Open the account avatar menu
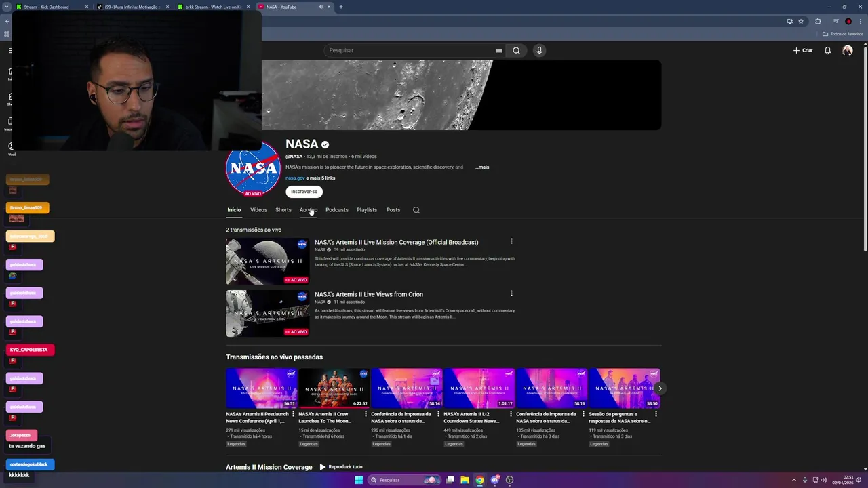Viewport: 868px width, 488px height. point(847,50)
